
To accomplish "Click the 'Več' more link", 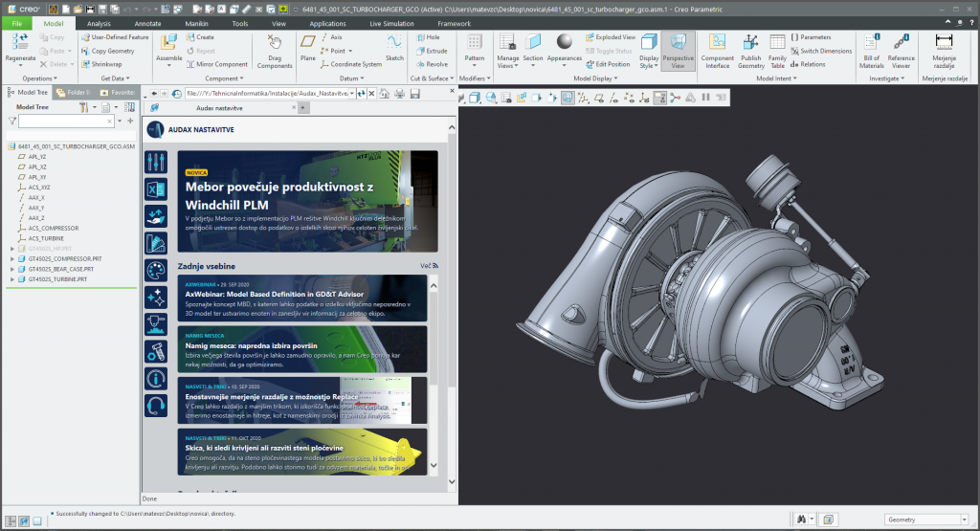I will click(427, 265).
